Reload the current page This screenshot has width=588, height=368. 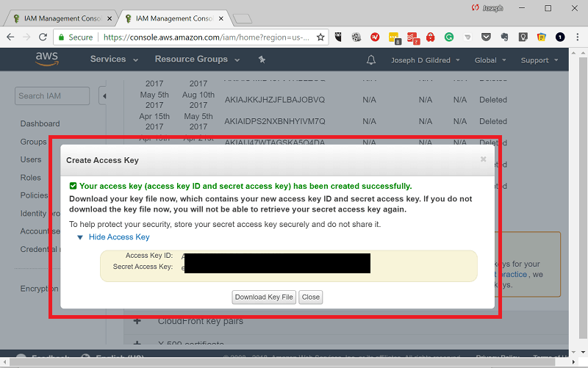pyautogui.click(x=43, y=37)
